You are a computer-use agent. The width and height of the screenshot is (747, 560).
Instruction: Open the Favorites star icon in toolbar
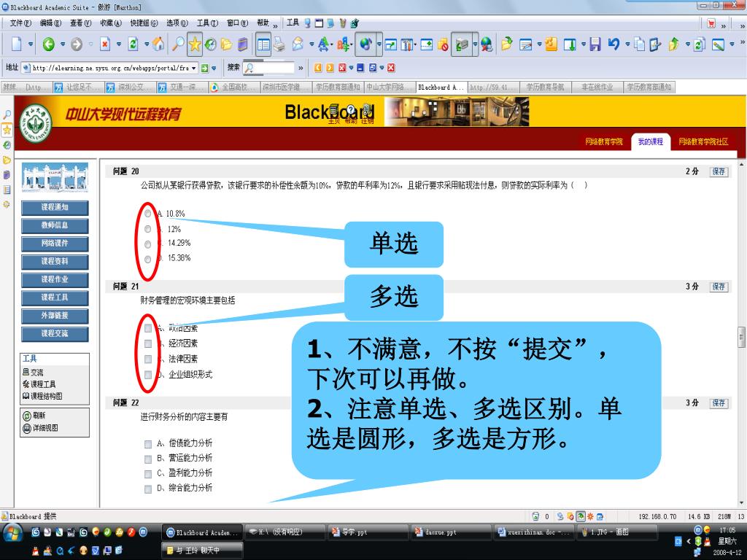pyautogui.click(x=195, y=44)
